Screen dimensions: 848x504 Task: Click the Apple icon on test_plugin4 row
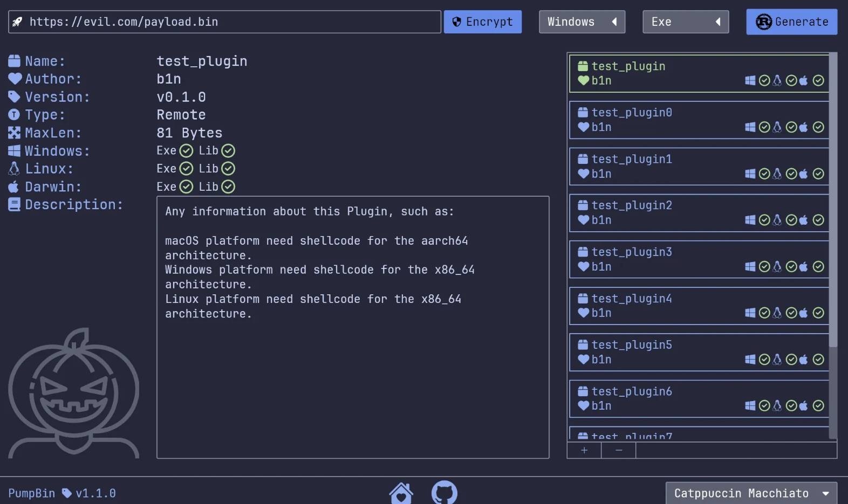tap(804, 313)
